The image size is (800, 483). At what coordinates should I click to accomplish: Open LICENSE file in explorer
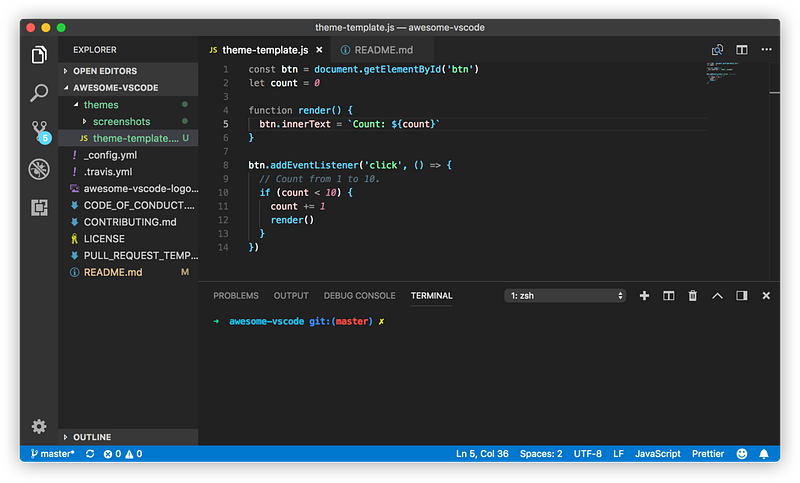[x=103, y=239]
